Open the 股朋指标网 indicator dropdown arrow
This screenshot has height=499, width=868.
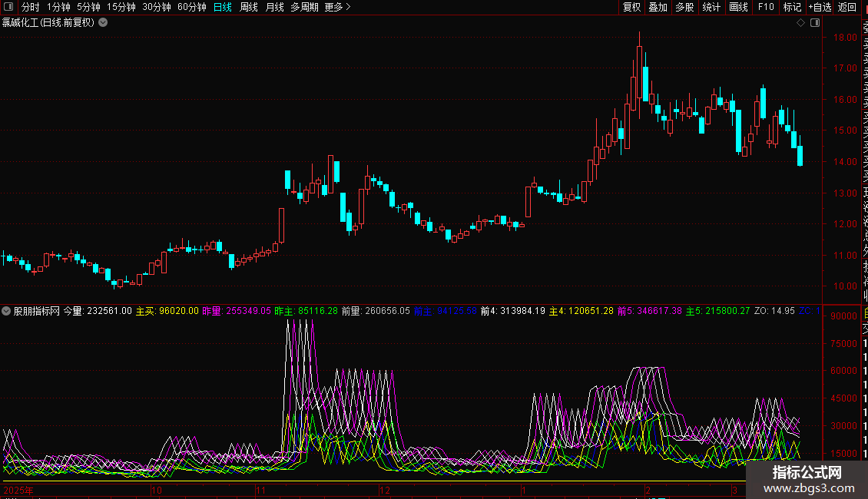[6, 311]
